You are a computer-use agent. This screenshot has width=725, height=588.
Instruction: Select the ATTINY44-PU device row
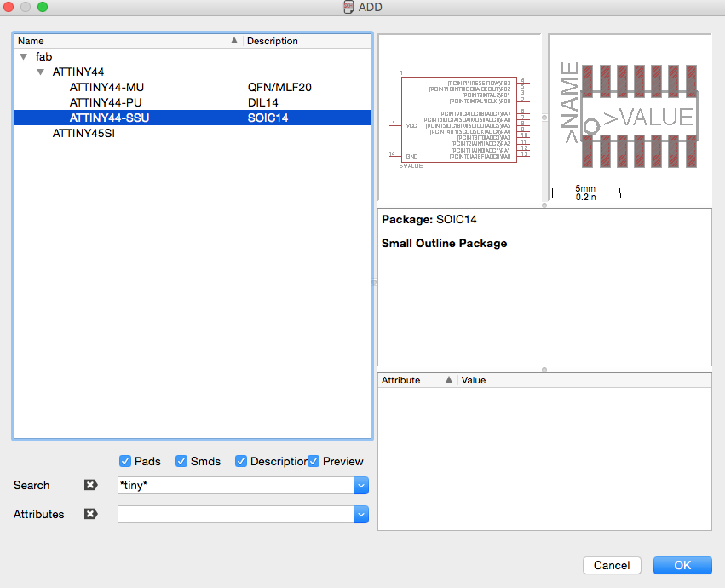click(x=193, y=102)
